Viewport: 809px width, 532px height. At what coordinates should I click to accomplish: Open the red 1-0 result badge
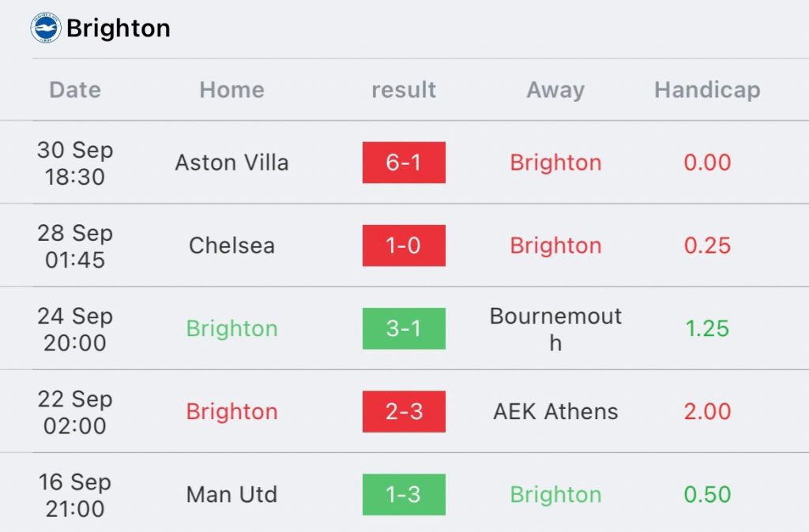404,245
